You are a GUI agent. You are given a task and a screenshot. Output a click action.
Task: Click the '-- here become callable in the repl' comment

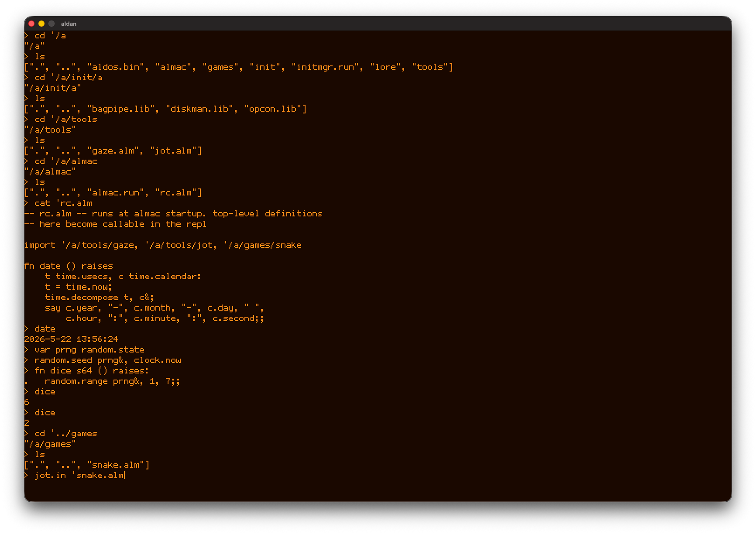coord(116,224)
